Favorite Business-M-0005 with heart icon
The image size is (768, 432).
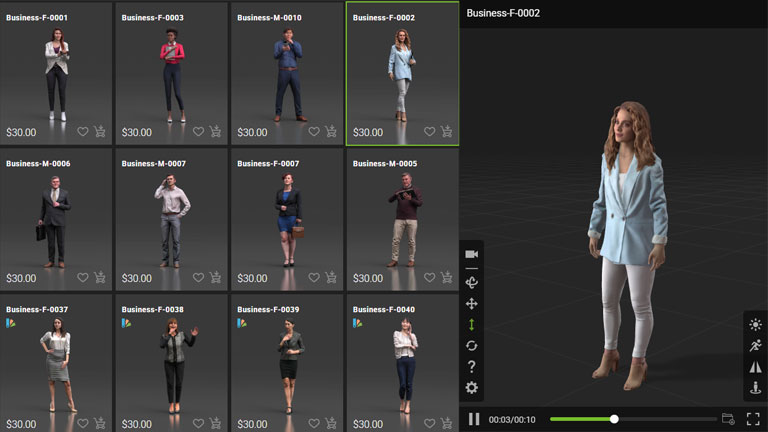(430, 278)
